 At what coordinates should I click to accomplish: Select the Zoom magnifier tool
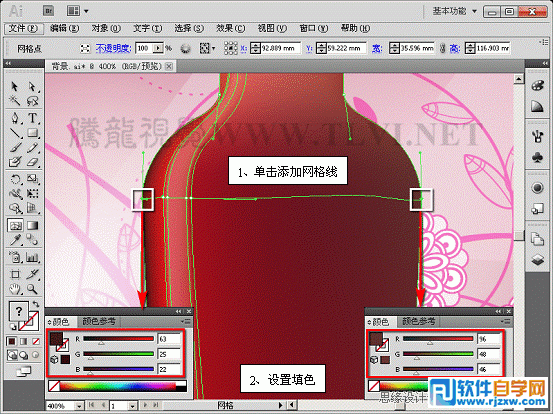pyautogui.click(x=32, y=290)
